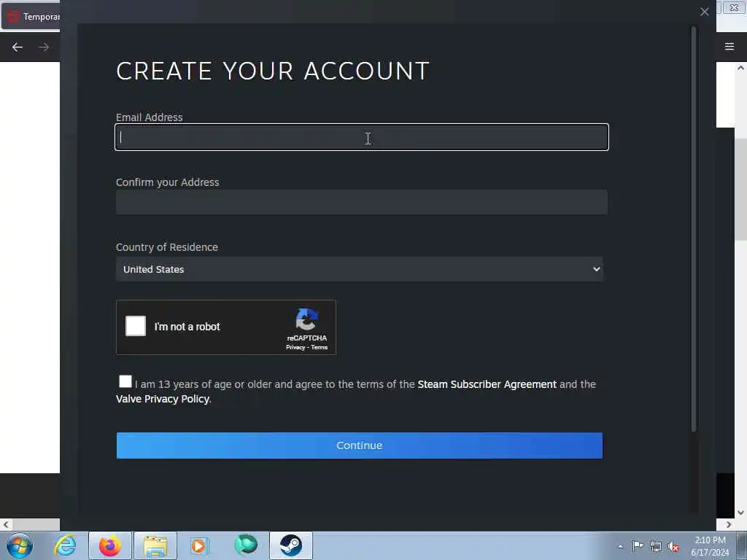Close the Create Your Account dialog
Image resolution: width=747 pixels, height=560 pixels.
pyautogui.click(x=704, y=12)
